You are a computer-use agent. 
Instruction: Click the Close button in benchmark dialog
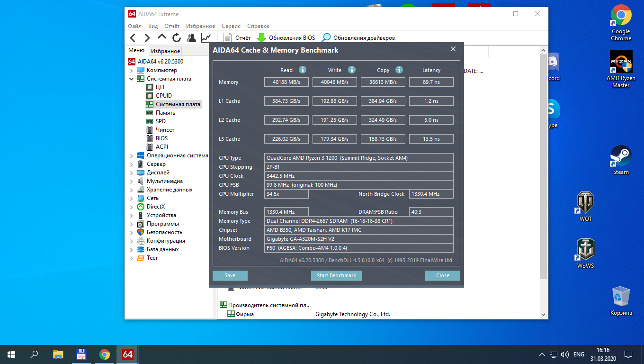click(x=443, y=275)
